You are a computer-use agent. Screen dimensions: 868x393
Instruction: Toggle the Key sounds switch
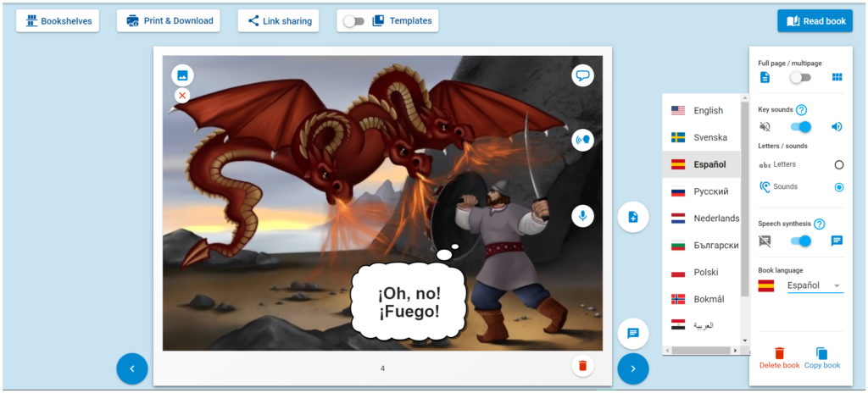[800, 127]
